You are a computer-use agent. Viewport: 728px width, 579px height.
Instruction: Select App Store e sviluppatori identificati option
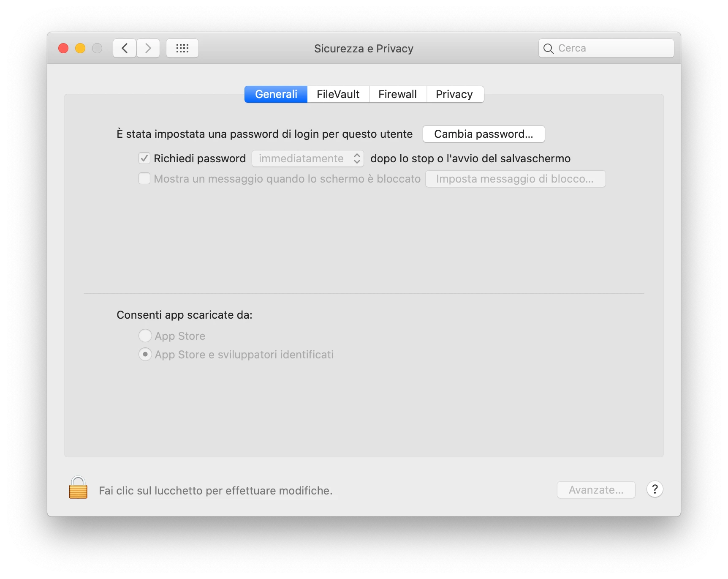click(145, 354)
